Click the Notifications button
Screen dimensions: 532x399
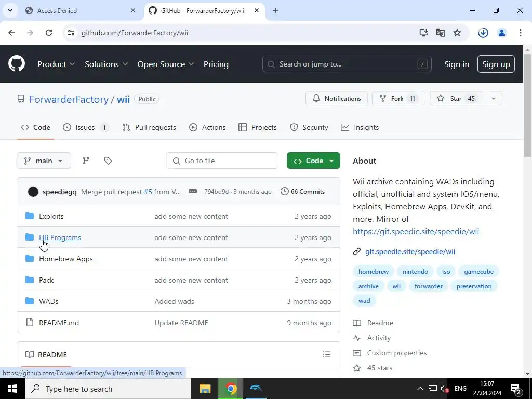(x=337, y=98)
